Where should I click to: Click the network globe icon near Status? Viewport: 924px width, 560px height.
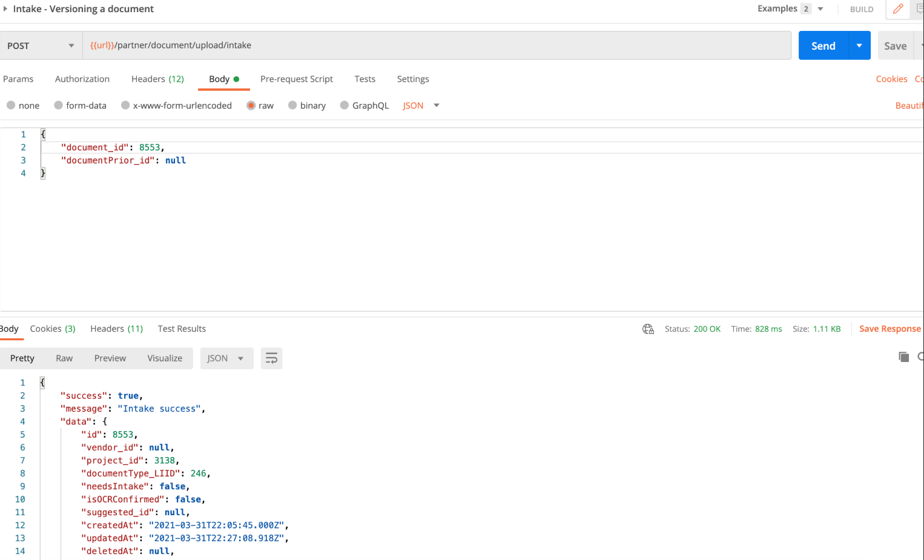(648, 329)
